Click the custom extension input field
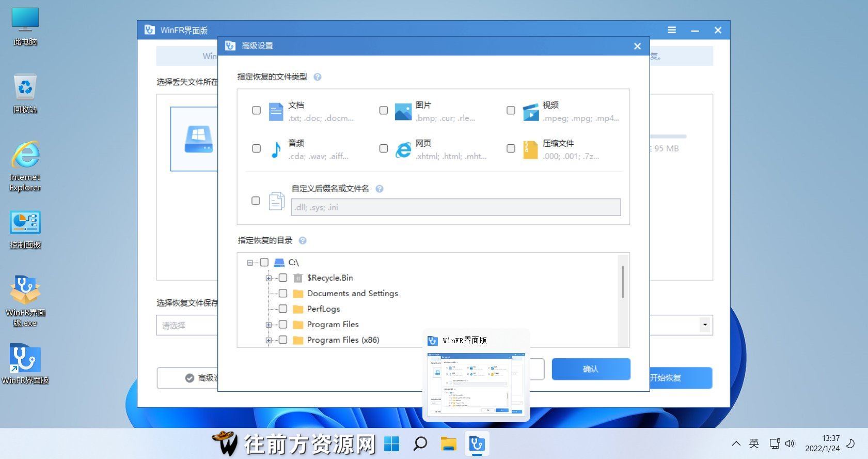868x459 pixels. tap(456, 207)
